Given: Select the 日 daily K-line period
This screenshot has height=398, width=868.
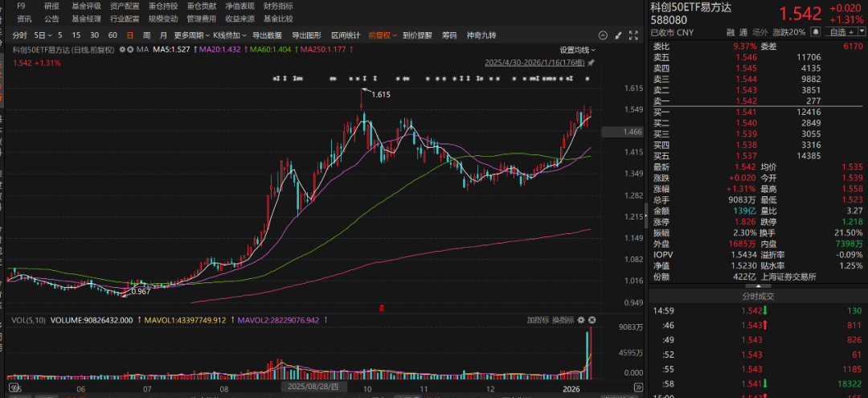Looking at the screenshot, I should point(129,35).
